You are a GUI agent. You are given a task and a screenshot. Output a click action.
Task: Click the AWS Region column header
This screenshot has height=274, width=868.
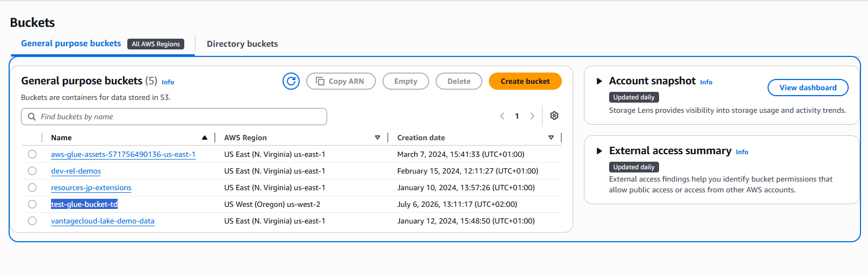tap(245, 138)
